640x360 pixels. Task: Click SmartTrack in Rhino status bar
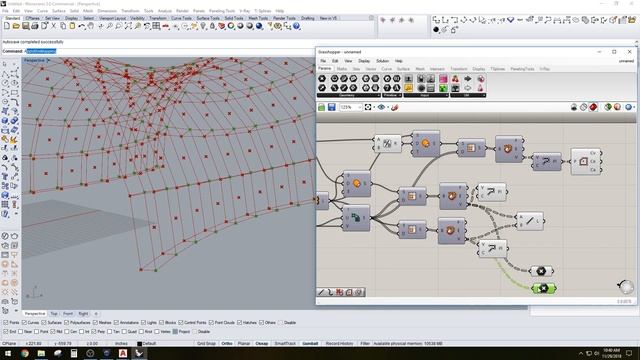[x=285, y=343]
